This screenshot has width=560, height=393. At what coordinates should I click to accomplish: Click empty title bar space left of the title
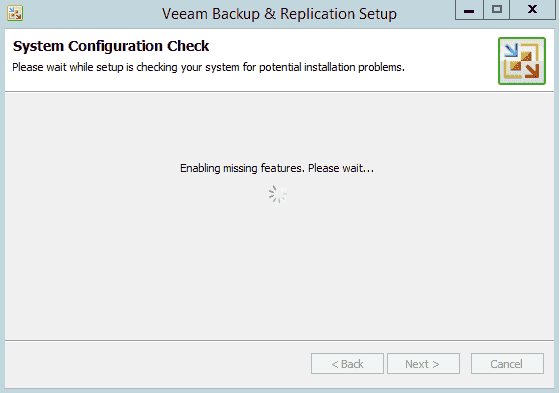[x=91, y=14]
